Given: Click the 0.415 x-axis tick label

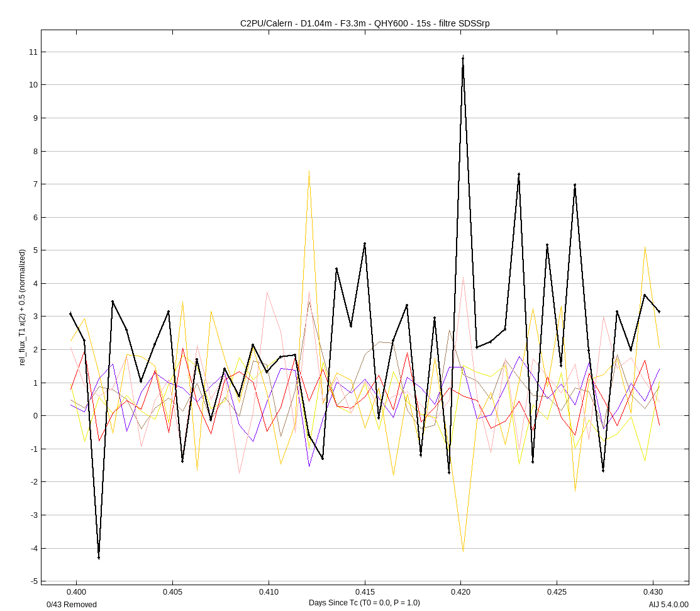Looking at the screenshot, I should pyautogui.click(x=365, y=592).
